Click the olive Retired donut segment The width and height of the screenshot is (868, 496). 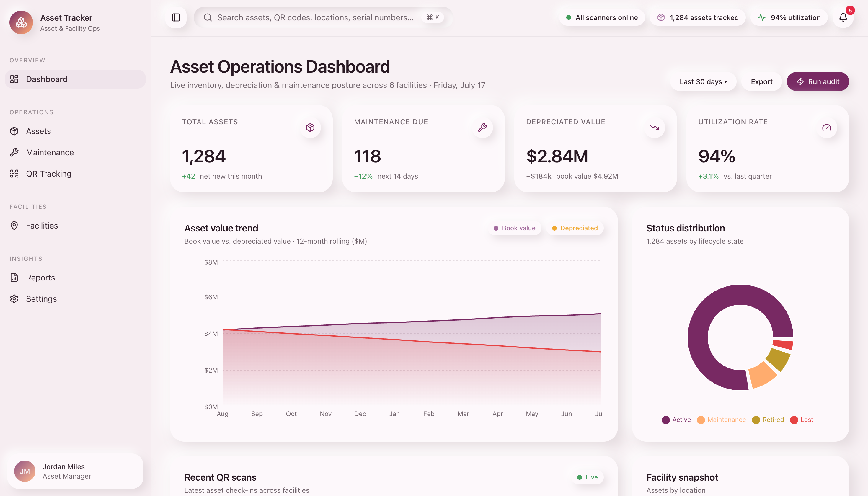point(779,359)
